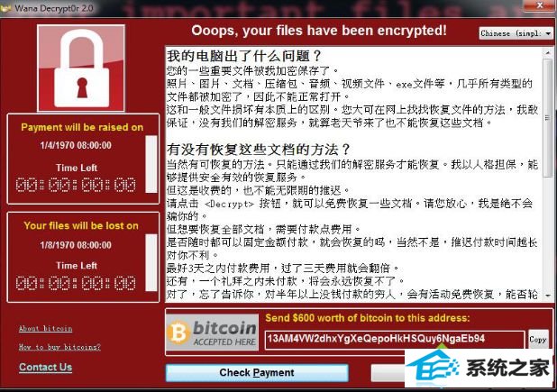Click the Check Payment button
Image resolution: width=557 pixels, height=392 pixels.
(257, 372)
